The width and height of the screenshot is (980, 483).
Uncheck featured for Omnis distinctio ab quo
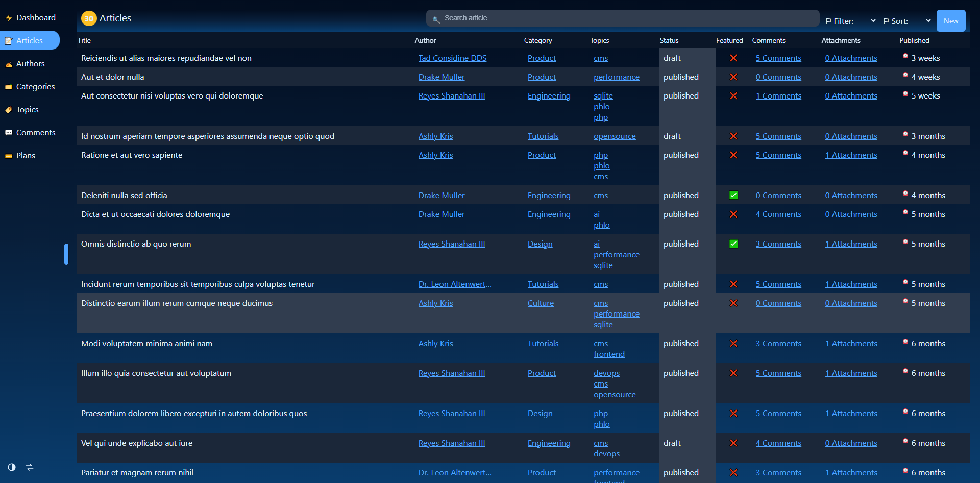[x=733, y=244]
